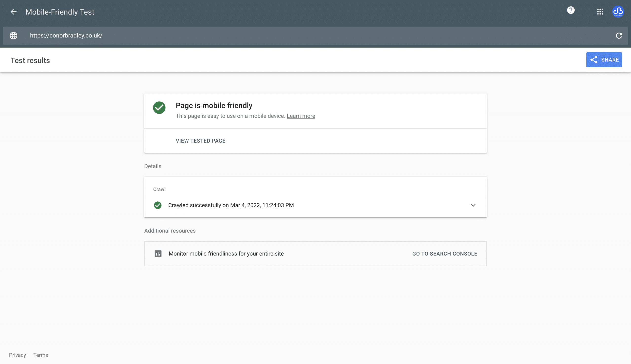
Task: Click the URL field showing conorbradley.co.uk
Action: (x=315, y=36)
